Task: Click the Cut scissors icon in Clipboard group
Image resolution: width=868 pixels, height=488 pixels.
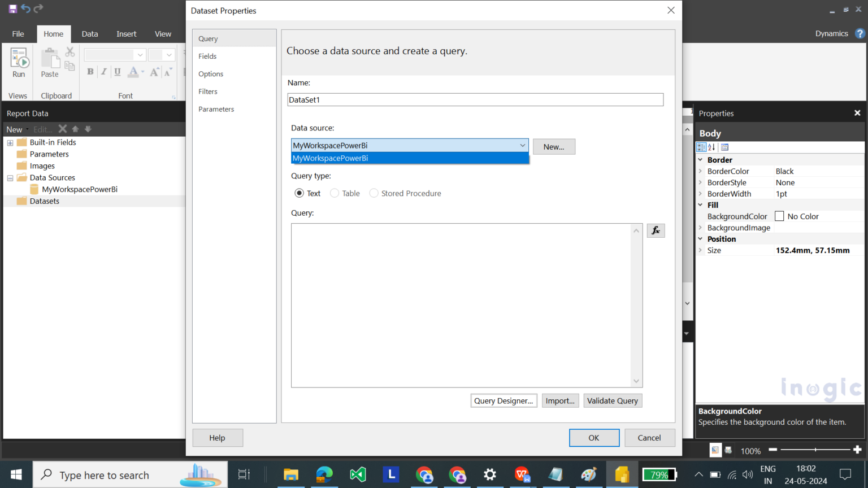Action: click(x=70, y=51)
